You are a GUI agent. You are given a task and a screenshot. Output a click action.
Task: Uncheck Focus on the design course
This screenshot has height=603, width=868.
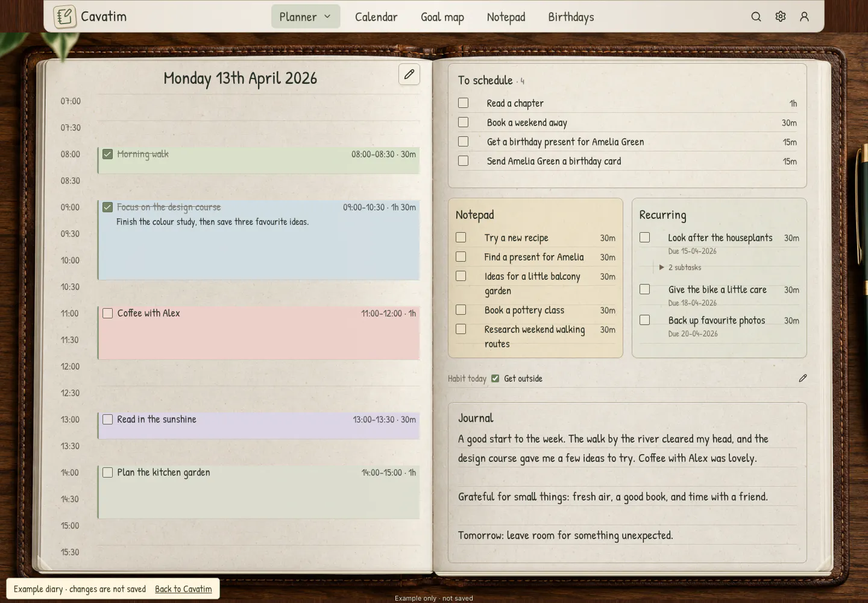(x=107, y=207)
